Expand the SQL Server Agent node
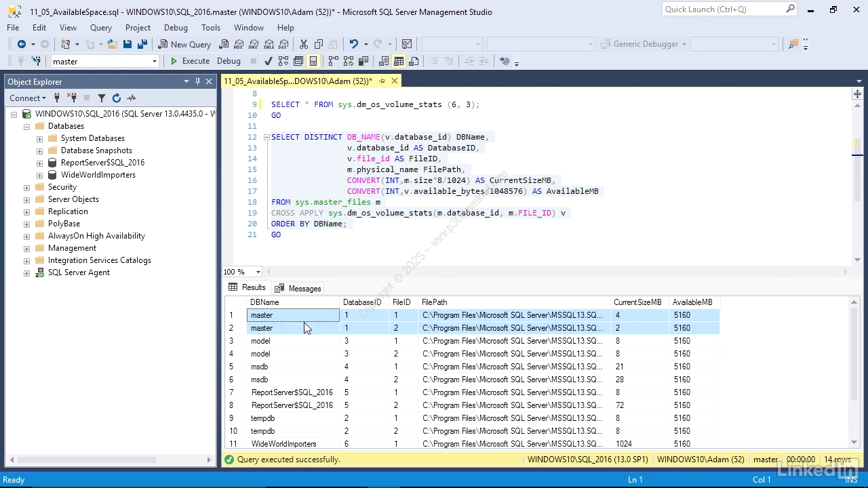The width and height of the screenshot is (868, 488). (26, 272)
